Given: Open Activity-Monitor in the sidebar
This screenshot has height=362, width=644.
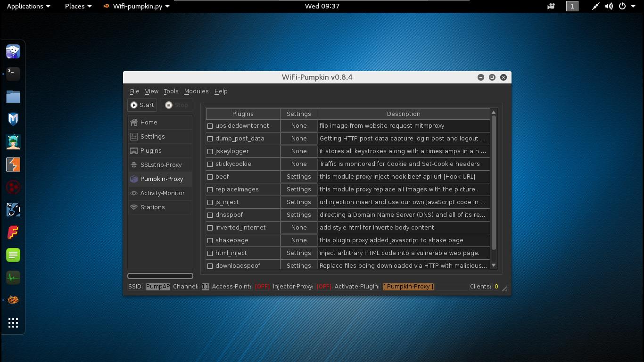Looking at the screenshot, I should click(x=160, y=193).
